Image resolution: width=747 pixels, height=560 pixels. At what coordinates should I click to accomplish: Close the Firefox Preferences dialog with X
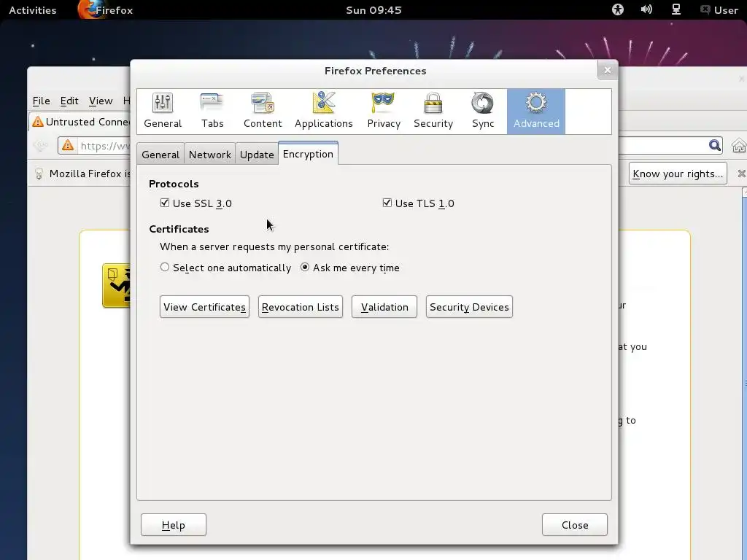[608, 71]
